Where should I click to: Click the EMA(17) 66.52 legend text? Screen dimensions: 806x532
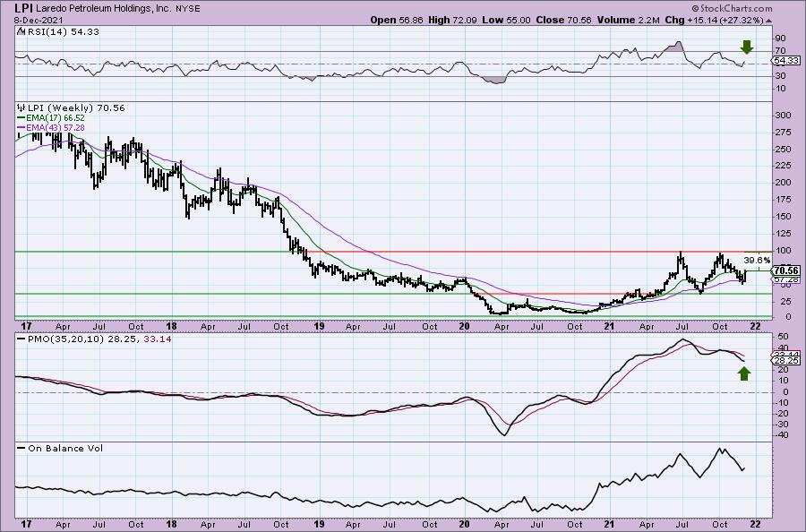(56, 117)
